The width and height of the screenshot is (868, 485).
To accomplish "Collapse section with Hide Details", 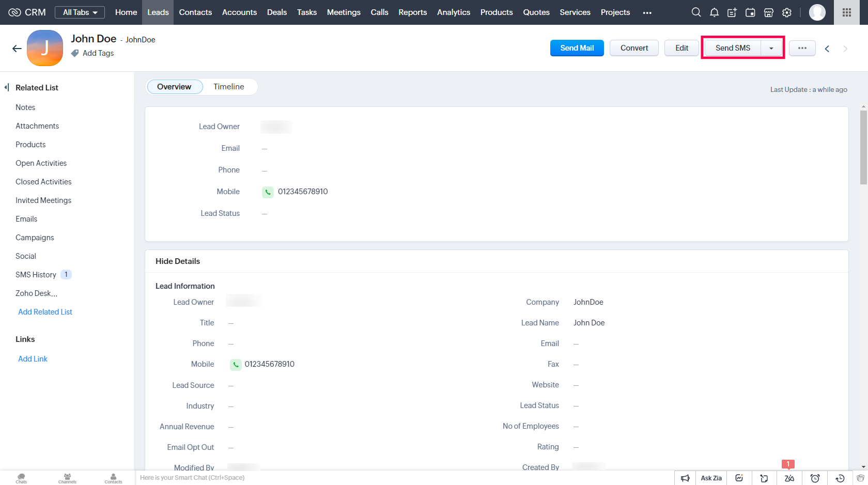I will (x=178, y=261).
